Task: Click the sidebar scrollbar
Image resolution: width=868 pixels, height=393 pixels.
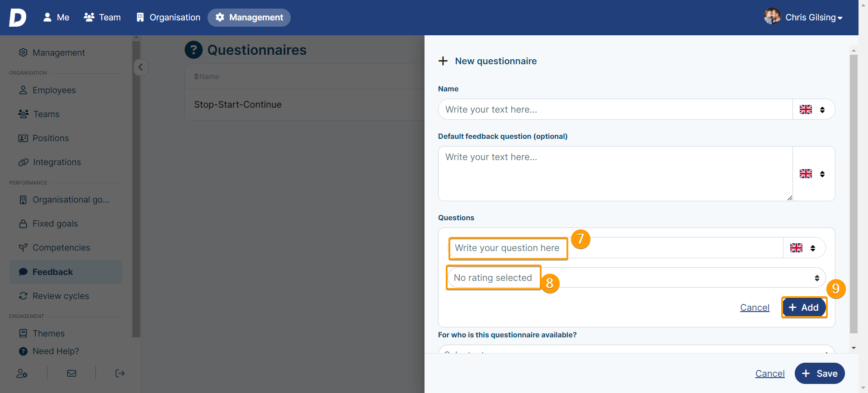Action: [136, 189]
